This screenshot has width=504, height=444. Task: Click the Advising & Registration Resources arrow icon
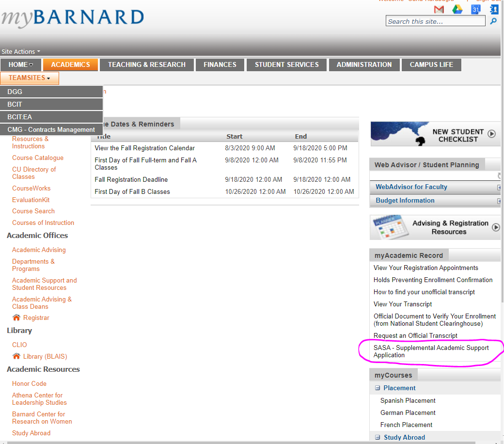(x=496, y=227)
